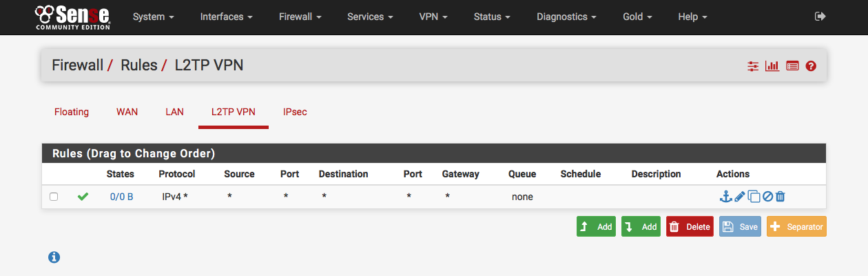Open the help question mark icon
The height and width of the screenshot is (276, 868).
(811, 66)
